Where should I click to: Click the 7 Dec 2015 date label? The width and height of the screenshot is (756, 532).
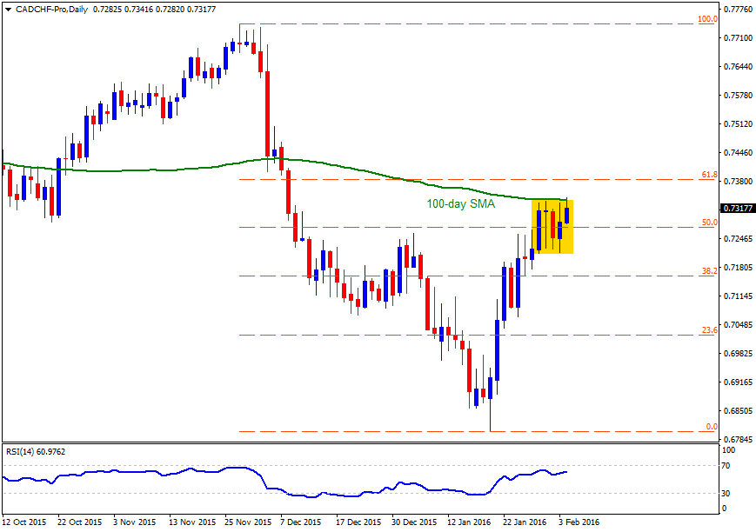pyautogui.click(x=301, y=522)
